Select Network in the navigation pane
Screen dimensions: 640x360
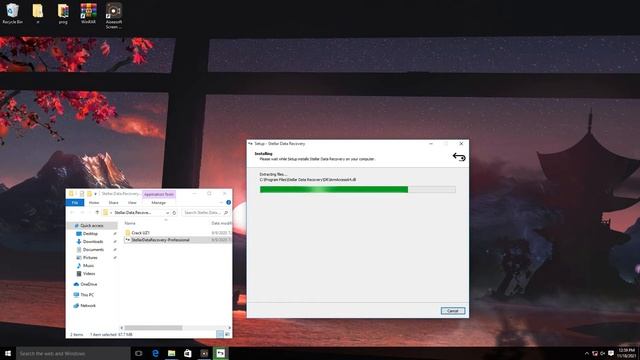[88, 306]
